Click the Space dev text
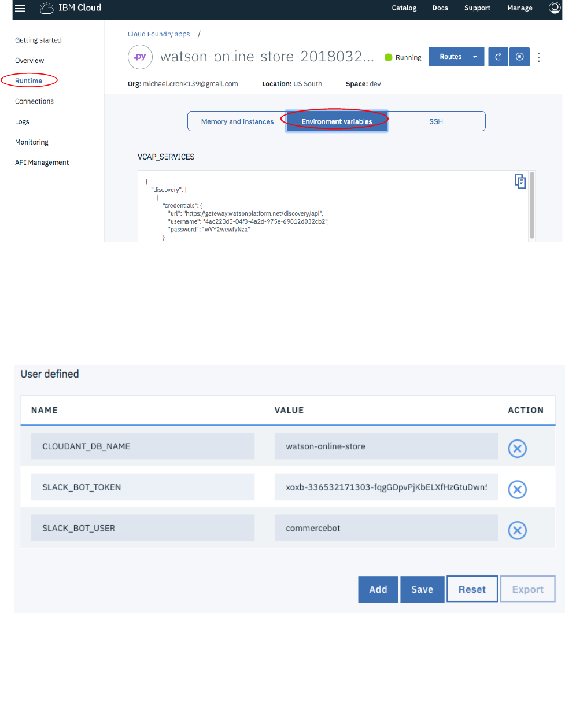565x728 pixels. [363, 84]
